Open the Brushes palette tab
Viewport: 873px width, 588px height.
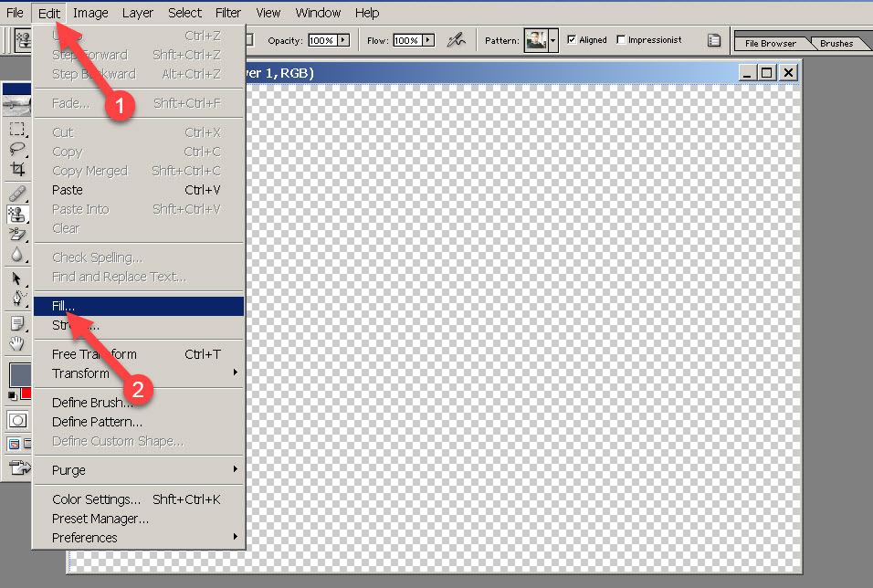(836, 43)
